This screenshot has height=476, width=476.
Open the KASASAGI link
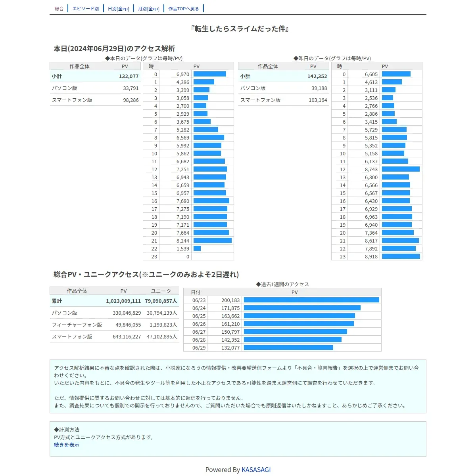coord(256,470)
